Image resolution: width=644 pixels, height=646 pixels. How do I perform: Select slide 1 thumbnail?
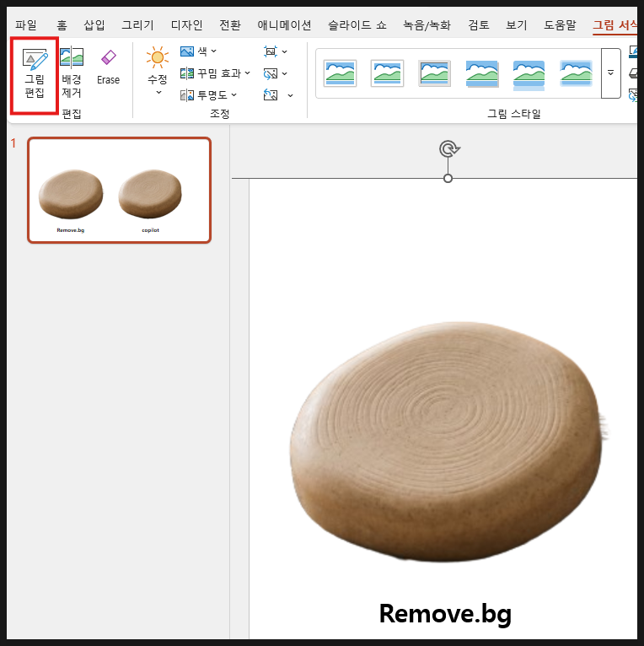pos(120,190)
